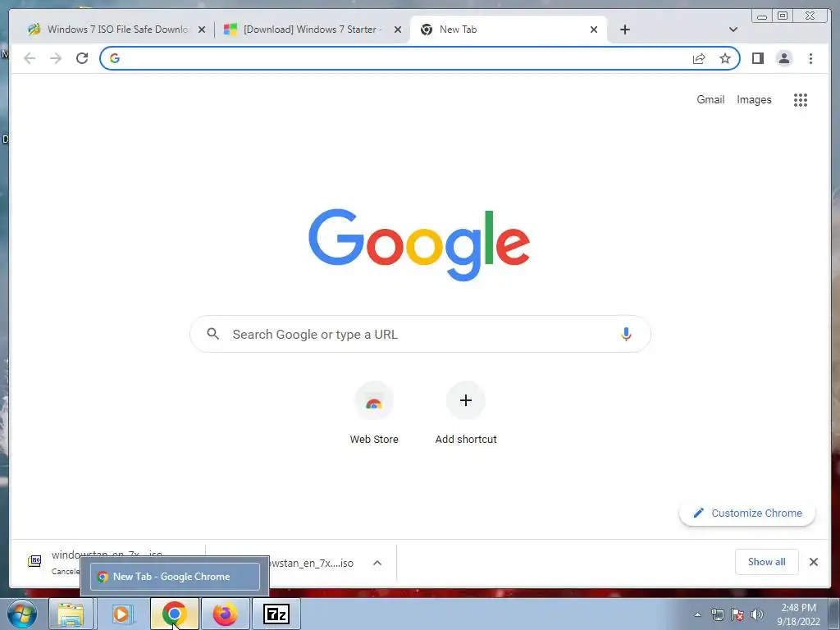The width and height of the screenshot is (840, 630).
Task: Close the downloads bar
Action: (813, 561)
